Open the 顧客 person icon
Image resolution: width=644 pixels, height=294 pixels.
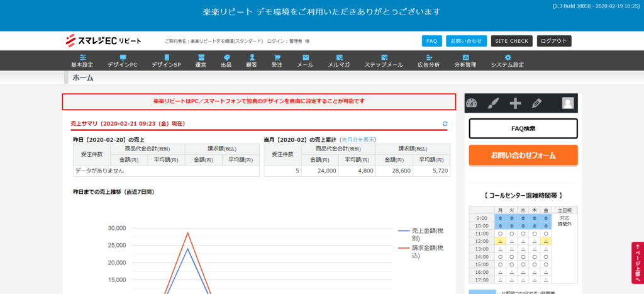pyautogui.click(x=251, y=57)
